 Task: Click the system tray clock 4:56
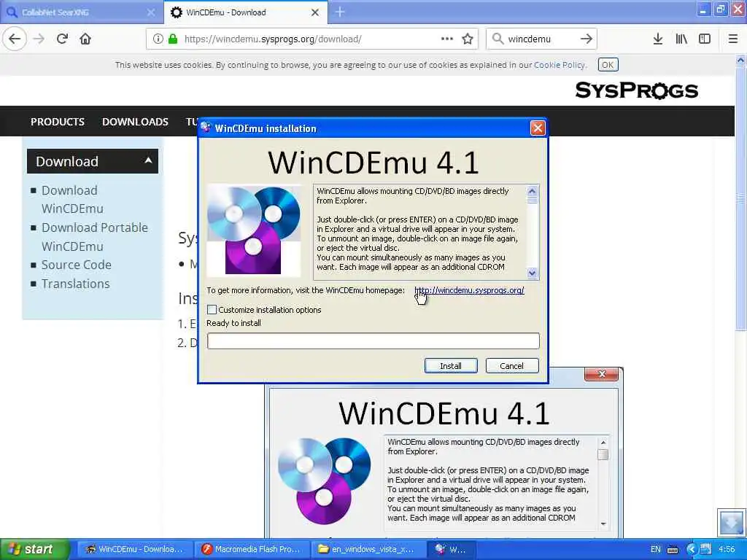click(x=727, y=549)
